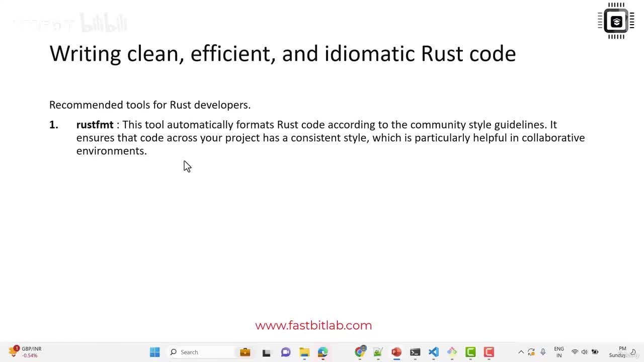This screenshot has height=362, width=644.
Task: Click the microphone tray icon
Action: (x=543, y=352)
